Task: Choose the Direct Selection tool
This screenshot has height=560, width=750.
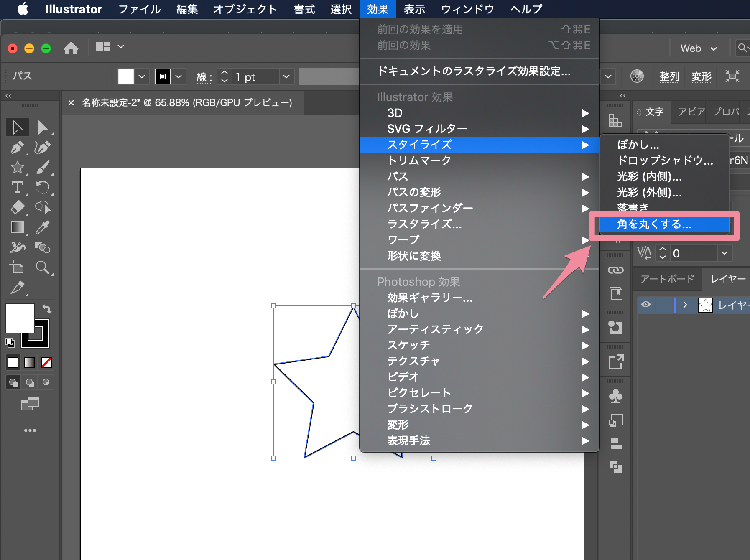Action: pyautogui.click(x=44, y=127)
